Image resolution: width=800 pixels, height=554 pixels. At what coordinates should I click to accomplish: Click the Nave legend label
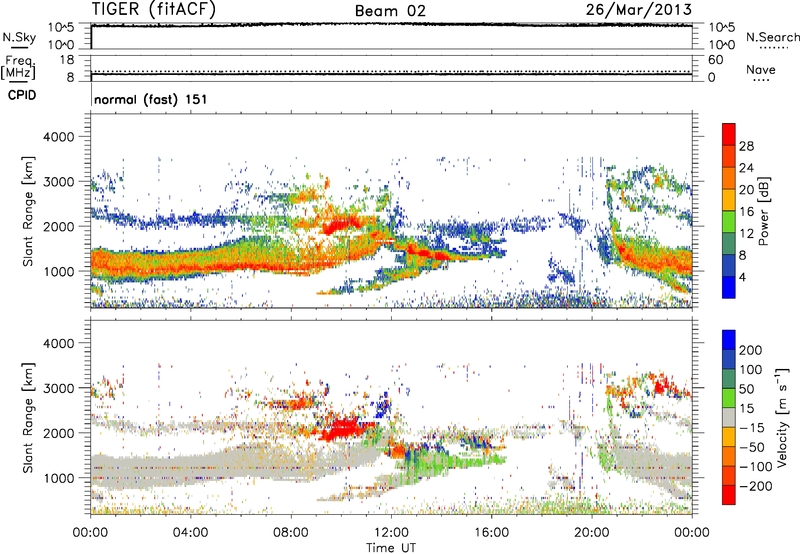click(x=761, y=69)
